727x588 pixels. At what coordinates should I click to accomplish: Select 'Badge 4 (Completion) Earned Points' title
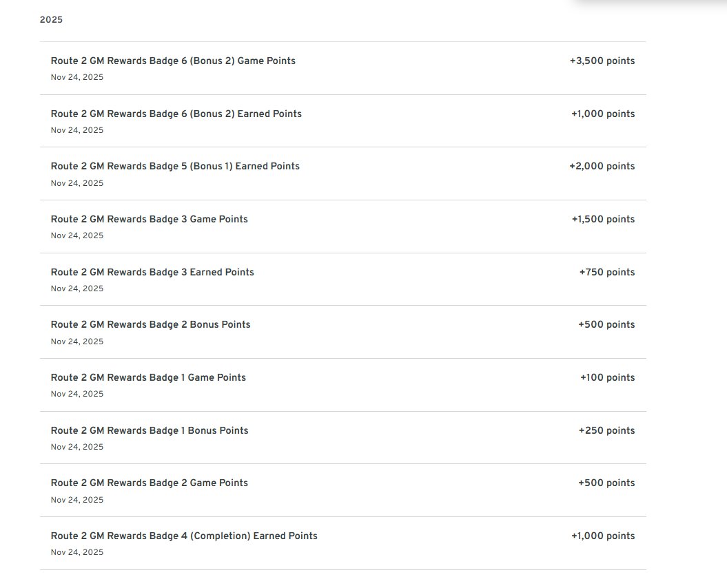coord(184,536)
